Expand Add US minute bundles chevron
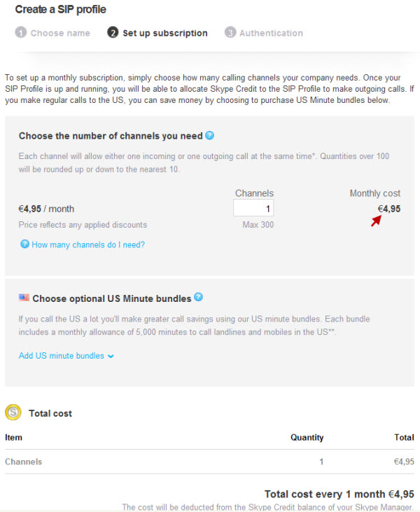The image size is (420, 512). click(111, 357)
